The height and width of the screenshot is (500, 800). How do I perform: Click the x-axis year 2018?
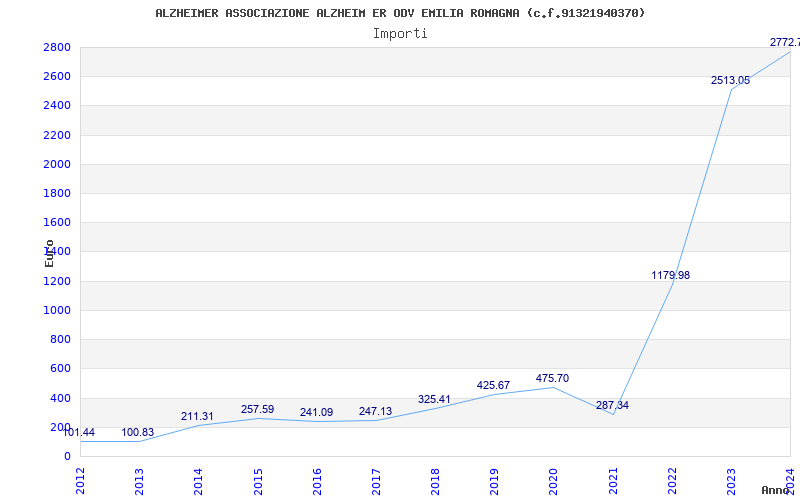coord(435,481)
